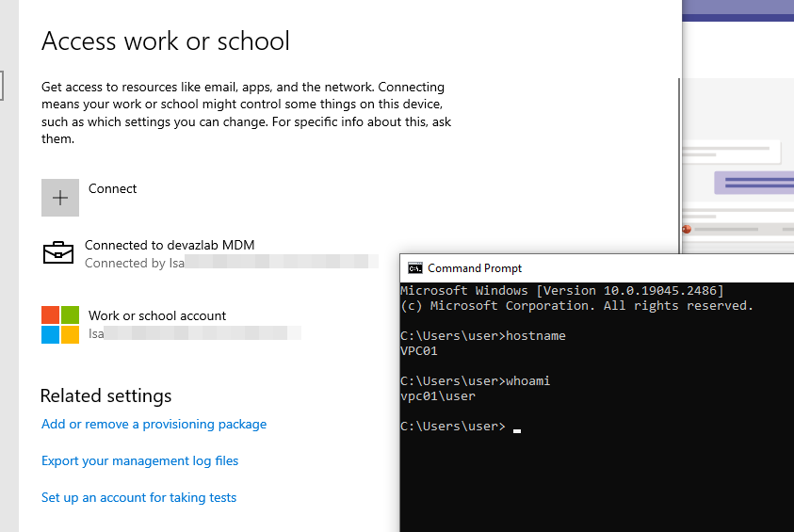The image size is (794, 532).
Task: Open Set up an account for taking tests
Action: (x=138, y=497)
